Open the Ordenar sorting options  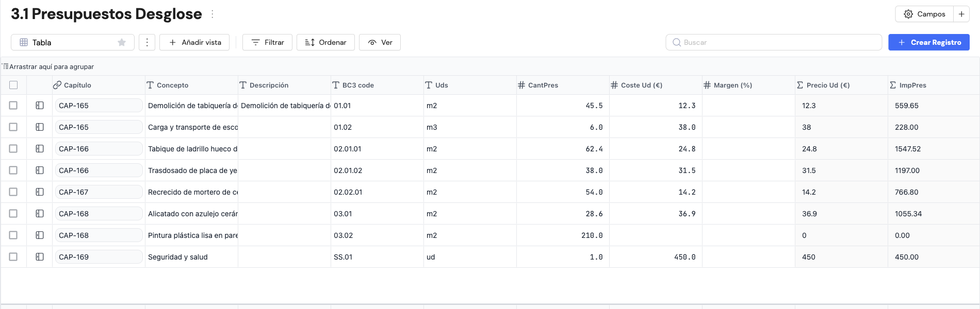pyautogui.click(x=325, y=42)
